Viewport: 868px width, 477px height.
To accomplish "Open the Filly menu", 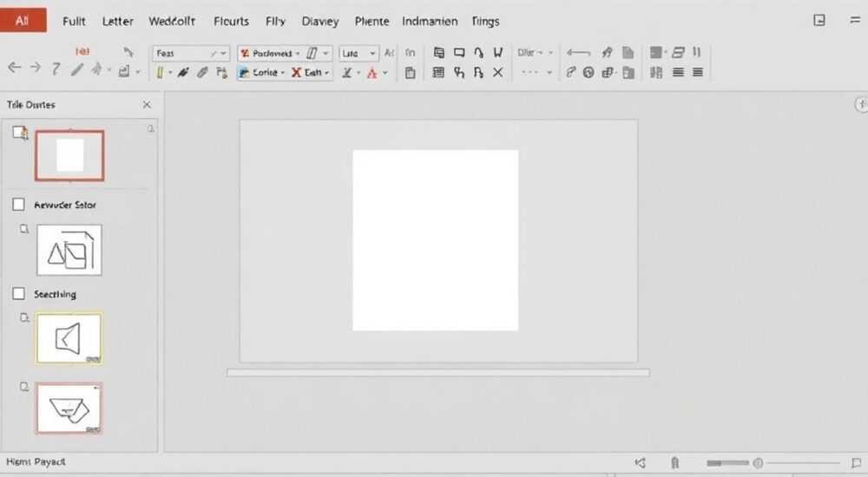I will [275, 21].
